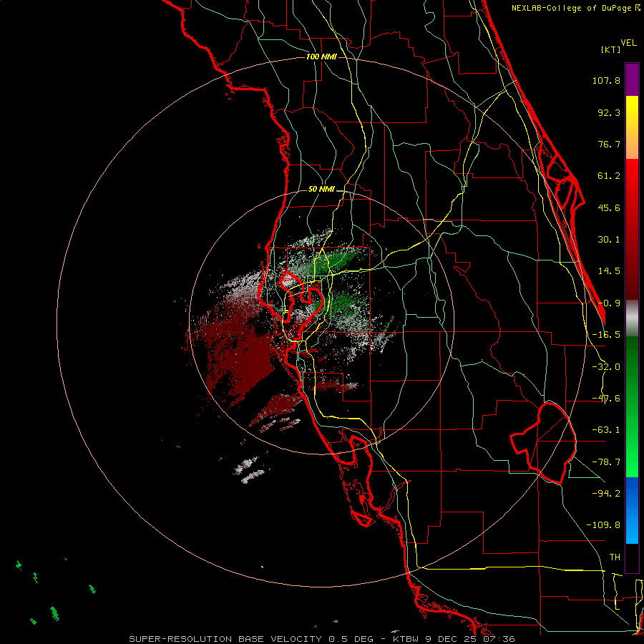Click the [KT] units label

point(611,49)
